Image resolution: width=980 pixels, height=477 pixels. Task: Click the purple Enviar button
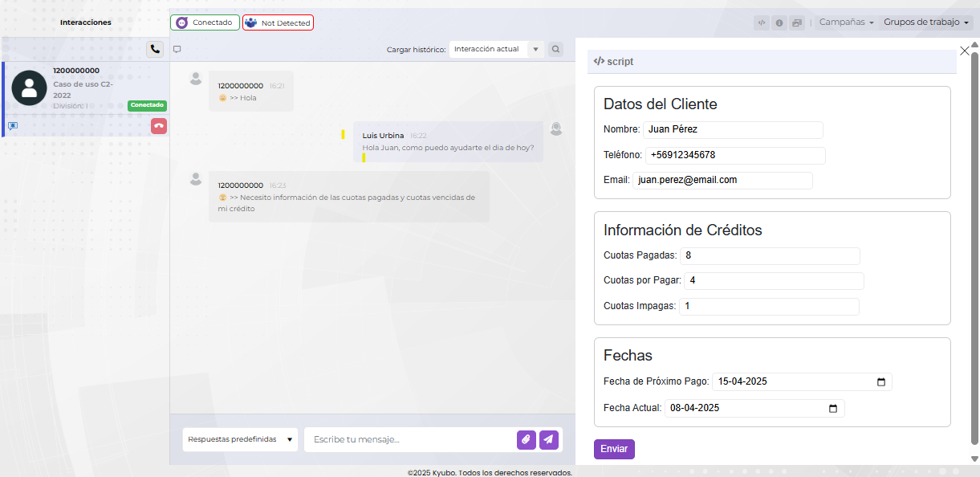point(614,449)
